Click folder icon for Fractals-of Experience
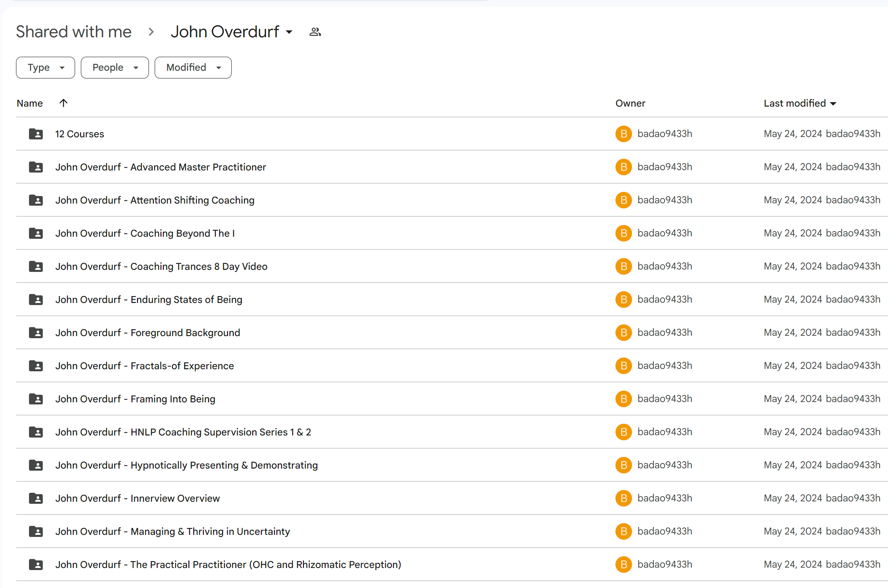The height and width of the screenshot is (588, 888). pyautogui.click(x=36, y=366)
